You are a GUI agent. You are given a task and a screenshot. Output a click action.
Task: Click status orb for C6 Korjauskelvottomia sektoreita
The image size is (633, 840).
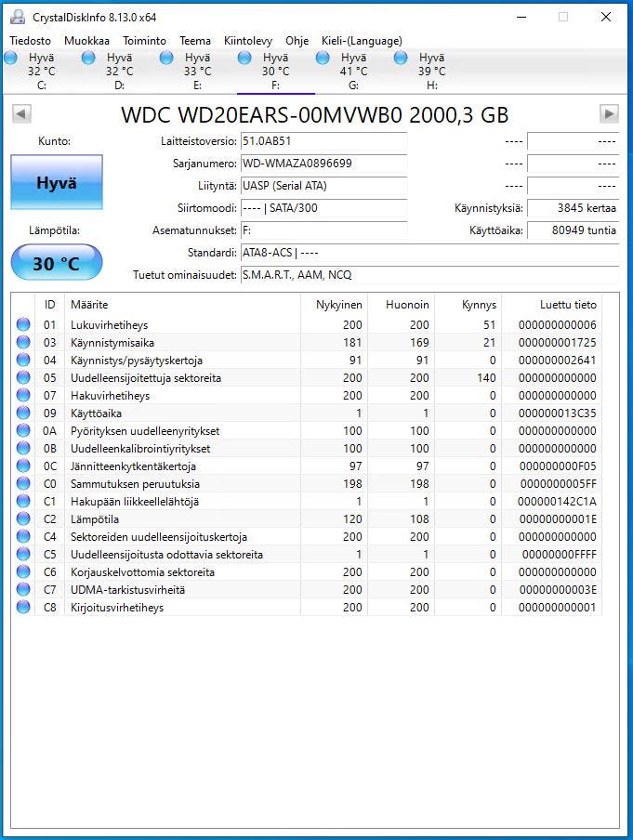23,571
